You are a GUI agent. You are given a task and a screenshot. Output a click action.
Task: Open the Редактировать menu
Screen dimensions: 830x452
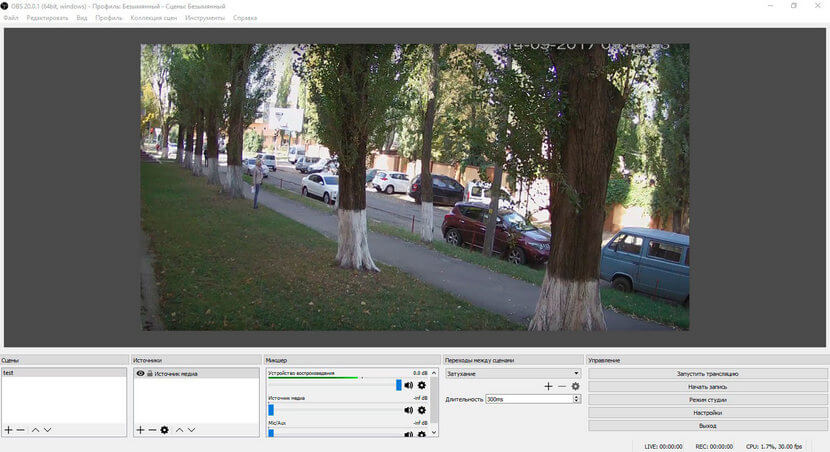[47, 18]
